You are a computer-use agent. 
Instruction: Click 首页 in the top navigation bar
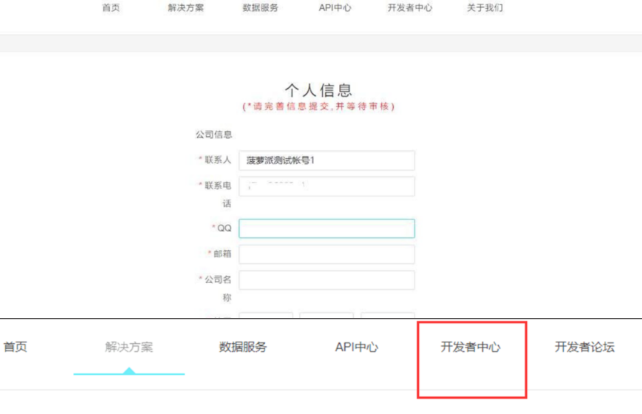click(x=112, y=8)
